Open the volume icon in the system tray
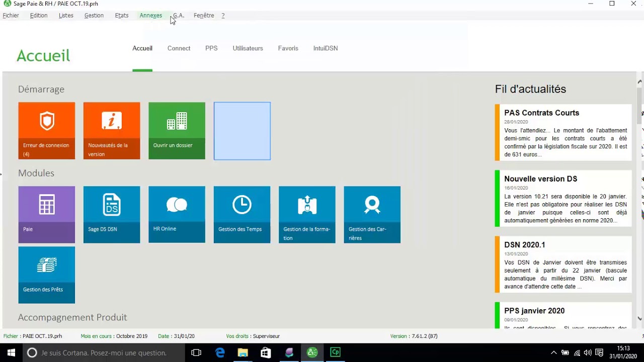The width and height of the screenshot is (644, 362). pyautogui.click(x=588, y=353)
